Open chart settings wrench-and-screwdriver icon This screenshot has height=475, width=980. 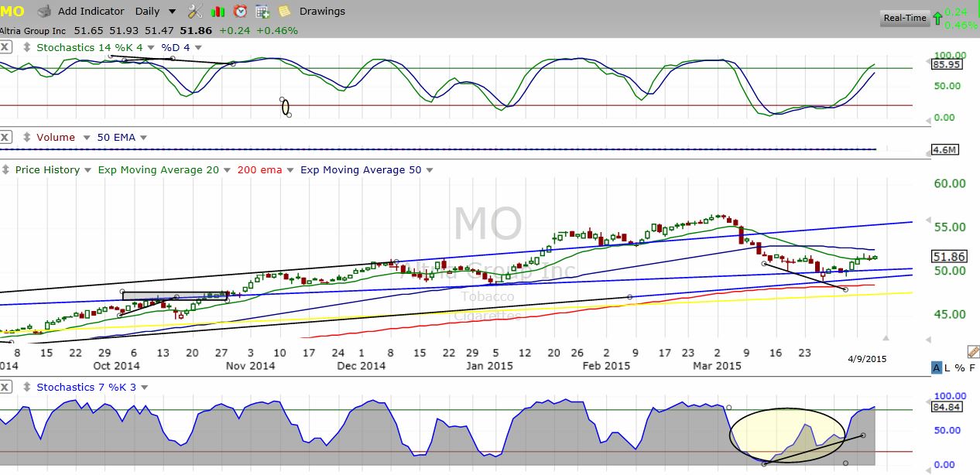point(195,12)
